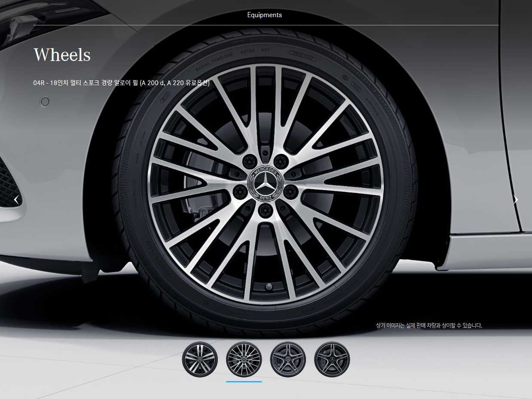Image resolution: width=532 pixels, height=399 pixels.
Task: Click the Mercedes-Benz center cap emblem
Action: coord(265,184)
